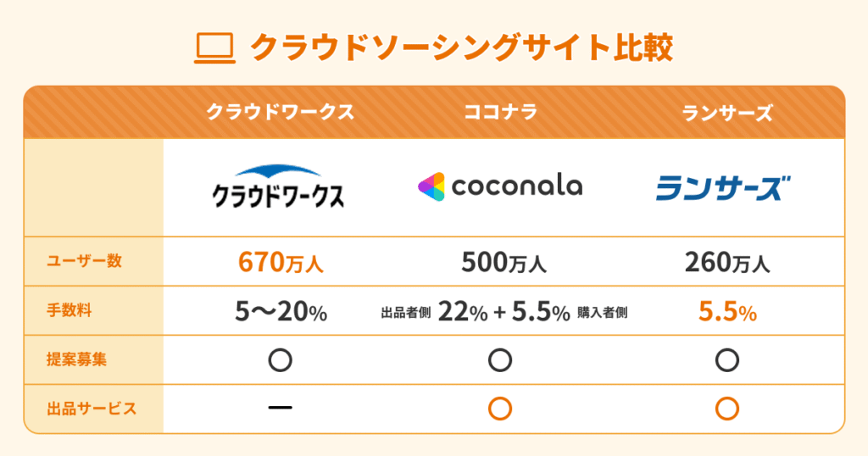
Task: Click the 提案募集 row label
Action: click(x=77, y=359)
